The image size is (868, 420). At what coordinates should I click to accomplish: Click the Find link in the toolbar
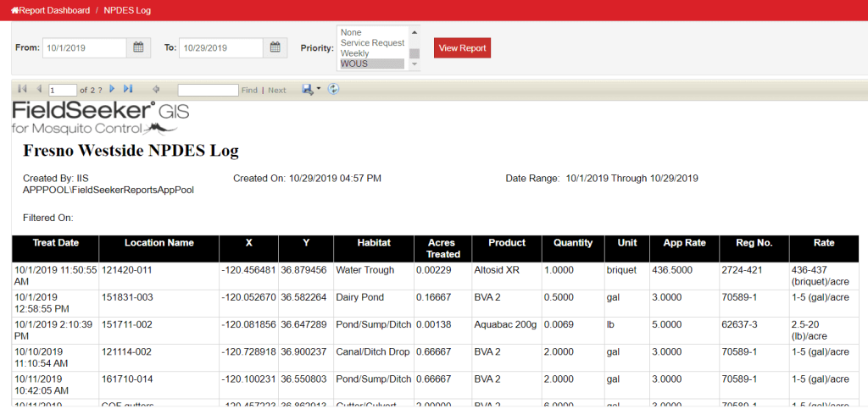(249, 90)
